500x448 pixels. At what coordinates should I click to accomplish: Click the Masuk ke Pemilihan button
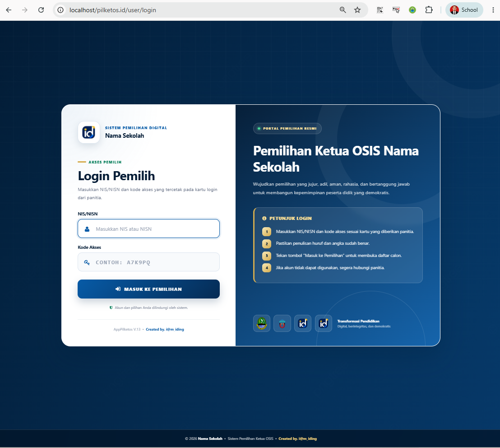click(x=148, y=289)
